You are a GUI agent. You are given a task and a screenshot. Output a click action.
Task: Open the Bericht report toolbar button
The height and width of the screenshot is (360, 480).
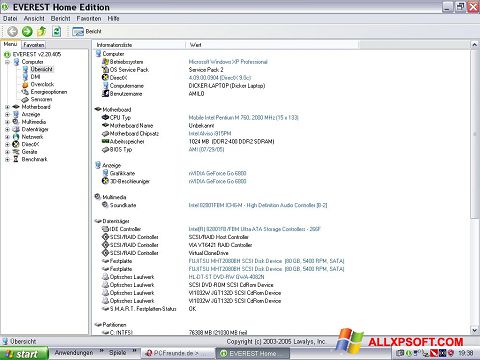[87, 31]
